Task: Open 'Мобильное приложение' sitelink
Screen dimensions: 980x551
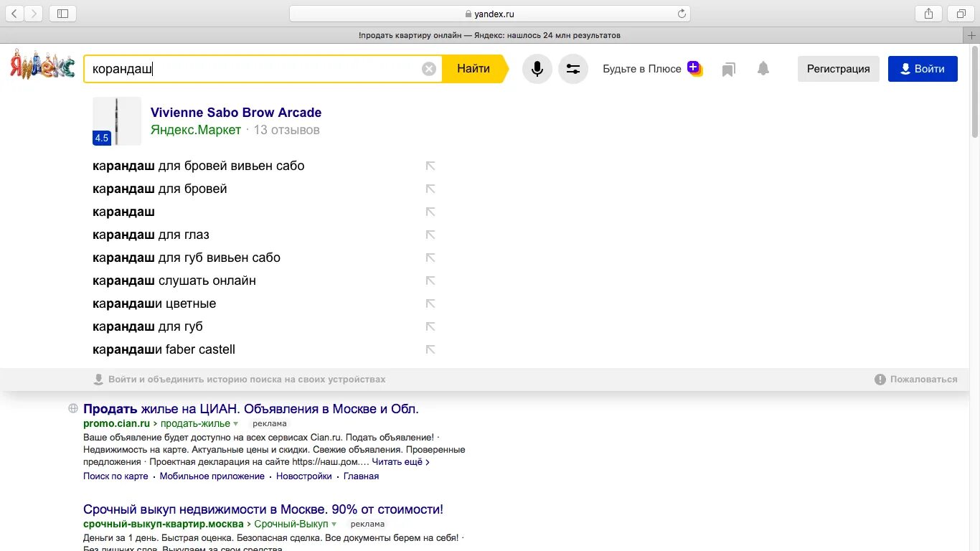Action: [x=212, y=476]
